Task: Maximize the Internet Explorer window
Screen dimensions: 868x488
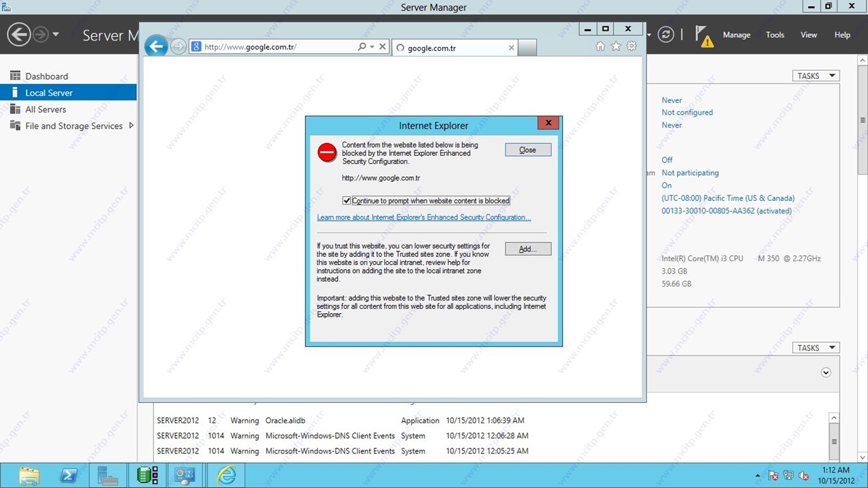Action: click(x=606, y=29)
